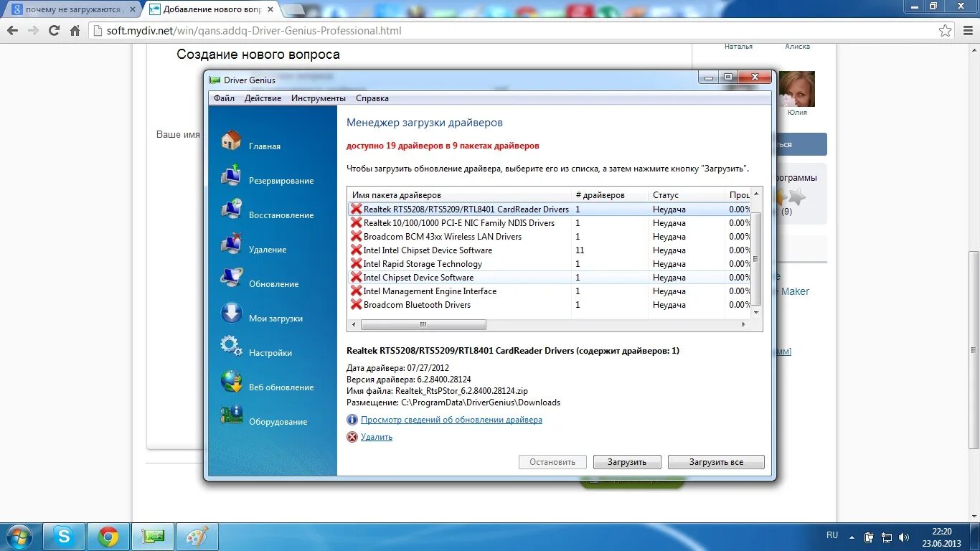Viewport: 980px width, 551px height.
Task: Click the red X beside Broadcom Bluetooth Drivers
Action: 356,304
